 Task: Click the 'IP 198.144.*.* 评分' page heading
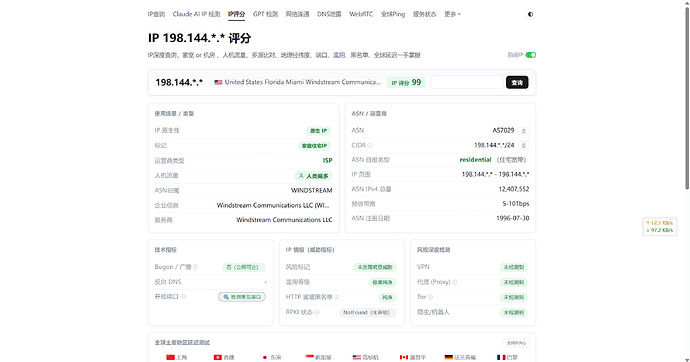199,38
